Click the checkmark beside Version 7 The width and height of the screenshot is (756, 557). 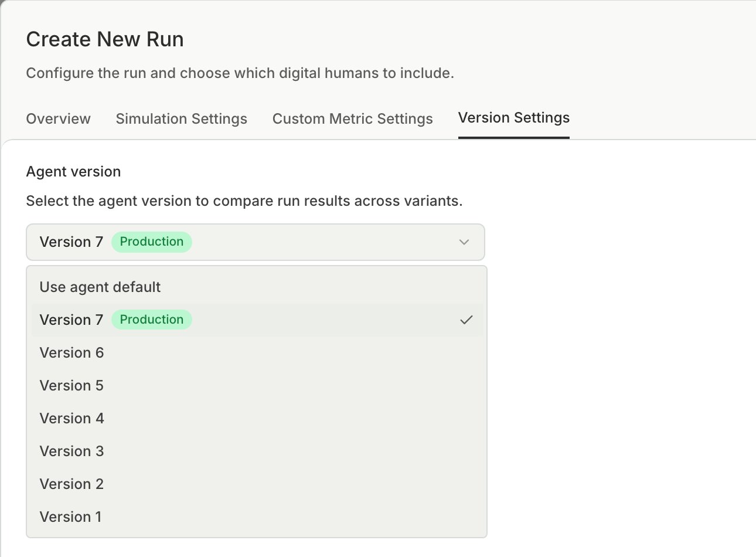click(x=466, y=320)
